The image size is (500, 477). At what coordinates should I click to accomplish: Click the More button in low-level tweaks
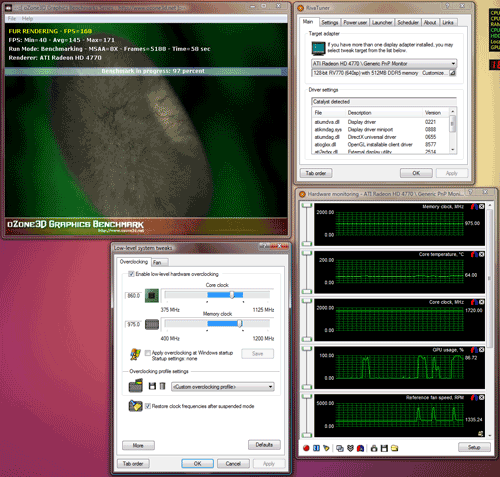click(x=138, y=445)
